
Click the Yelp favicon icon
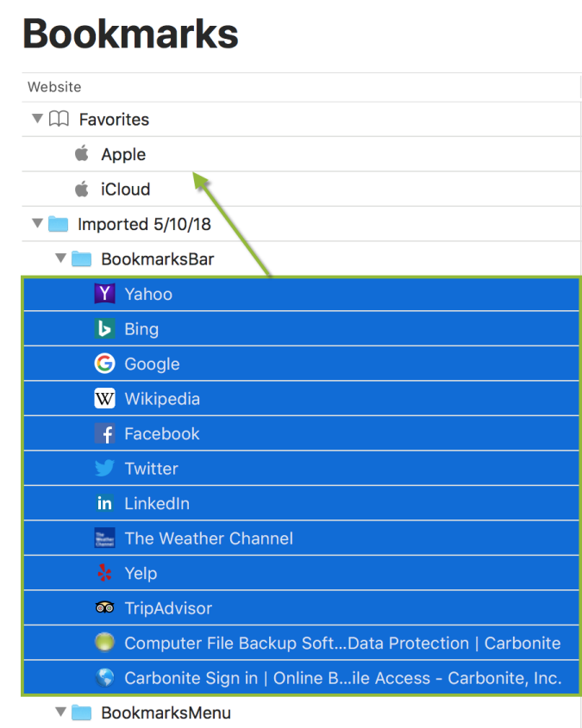coord(104,574)
